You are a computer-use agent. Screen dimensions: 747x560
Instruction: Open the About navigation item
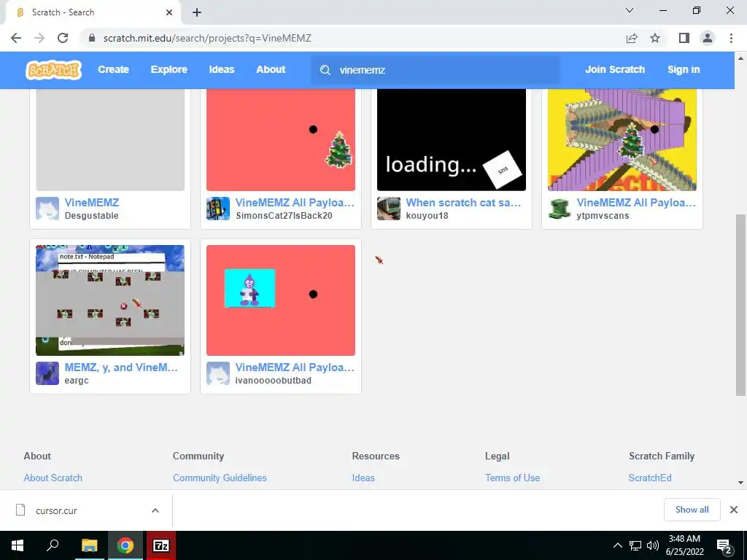(x=271, y=69)
